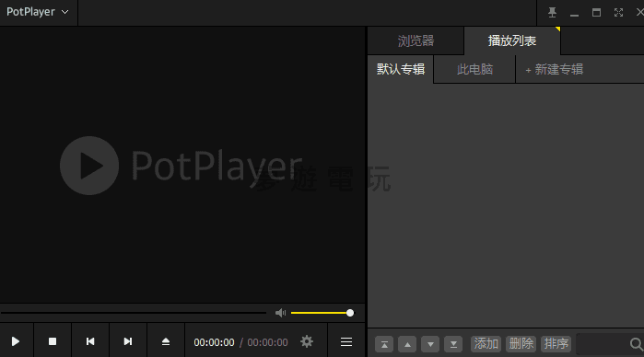Open the 此电脑 album tab

(474, 69)
